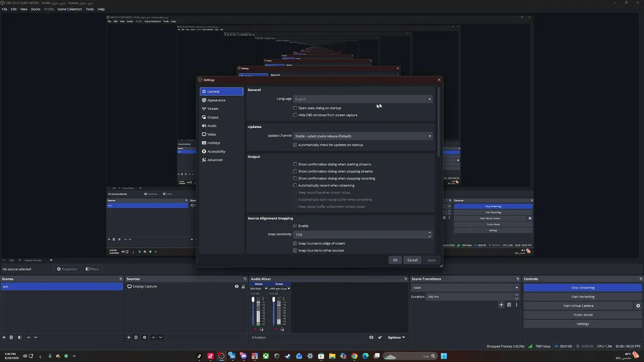Screen dimensions: 644x362
Task: Uncheck Snap Sources to edge of screen
Action: point(295,243)
